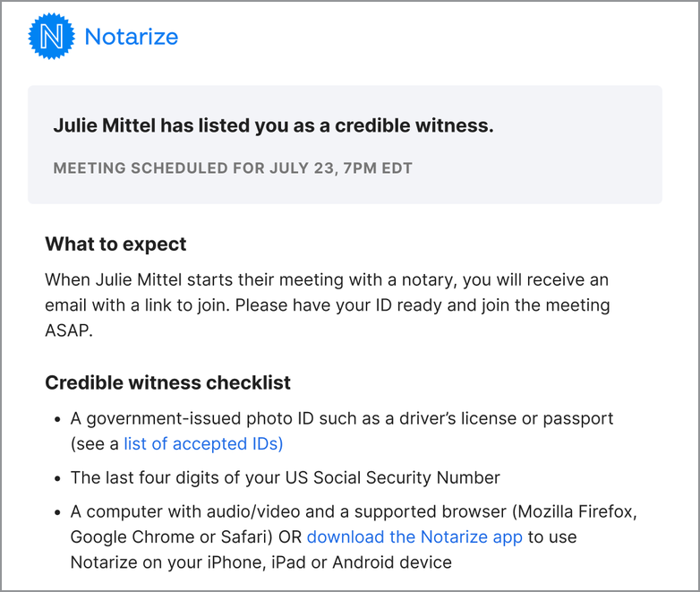Click the bullet dot before Social Security item
This screenshot has height=592, width=700.
point(57,478)
